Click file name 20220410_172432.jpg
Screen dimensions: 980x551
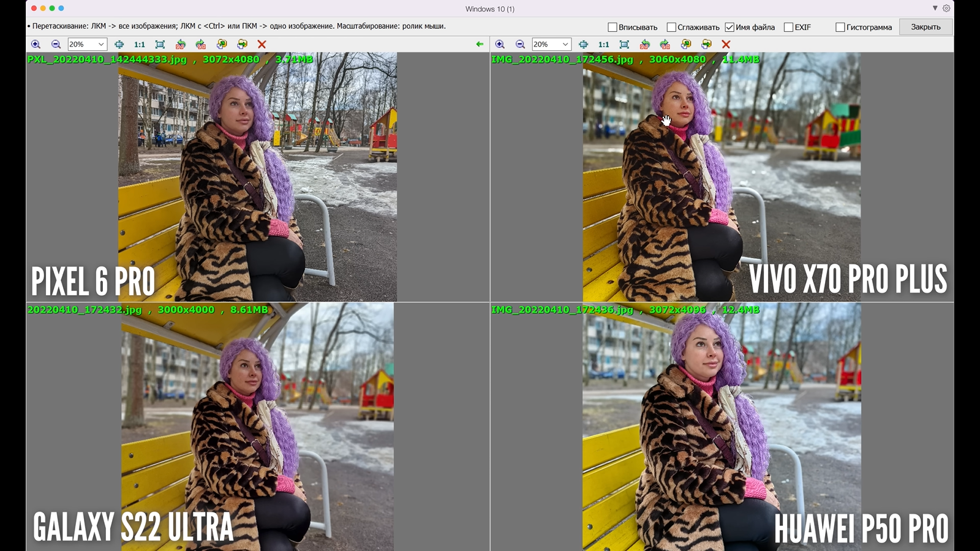click(85, 310)
